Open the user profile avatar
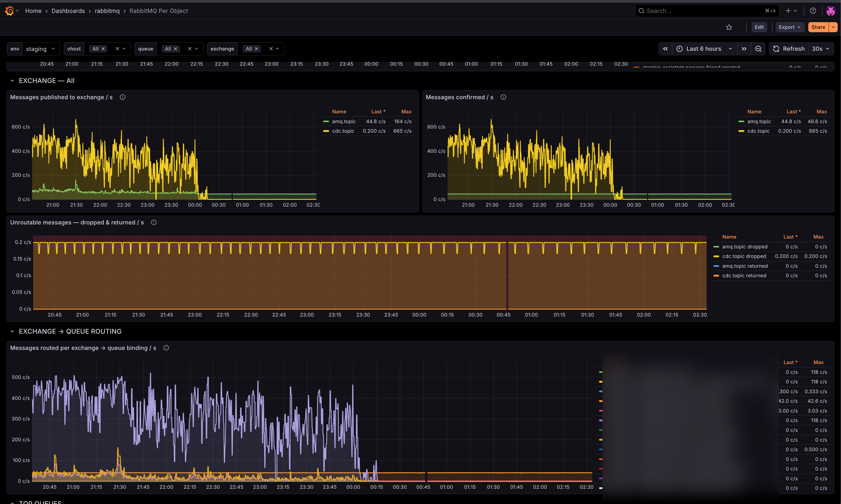This screenshot has width=841, height=504. (830, 11)
